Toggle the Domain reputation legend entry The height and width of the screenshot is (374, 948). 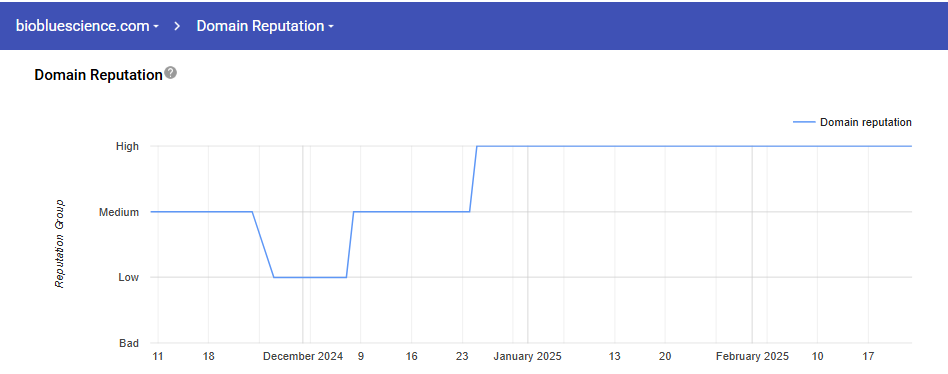point(852,122)
